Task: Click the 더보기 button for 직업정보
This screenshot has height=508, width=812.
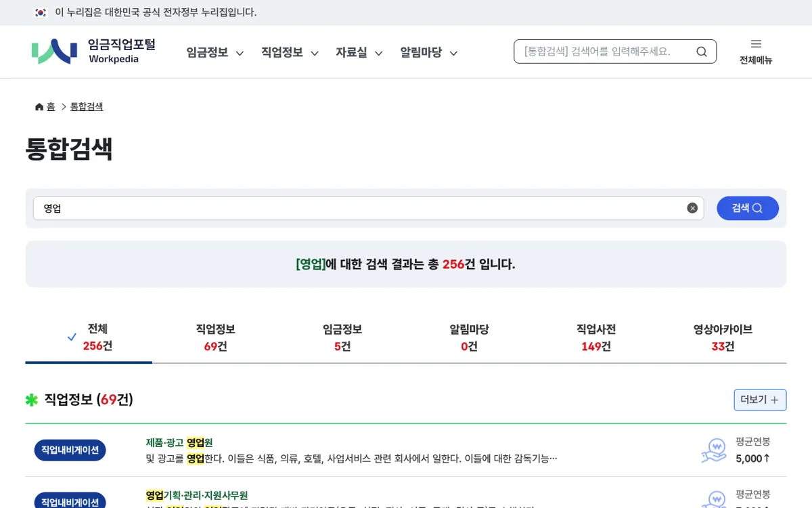Action: click(x=760, y=400)
